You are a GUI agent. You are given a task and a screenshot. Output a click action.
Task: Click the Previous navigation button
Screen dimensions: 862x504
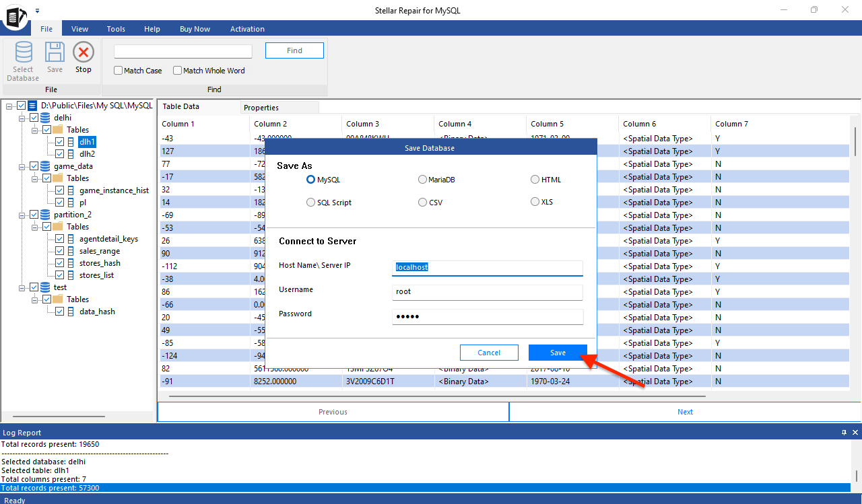point(333,411)
